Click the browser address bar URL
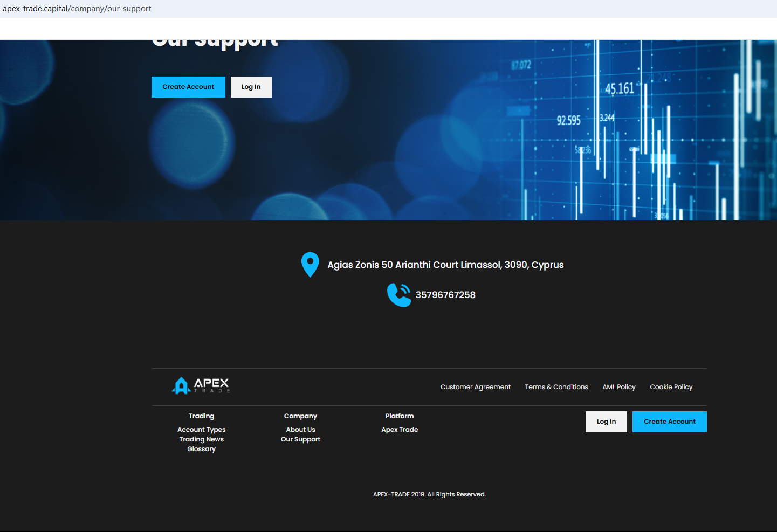The height and width of the screenshot is (532, 777). tap(77, 9)
